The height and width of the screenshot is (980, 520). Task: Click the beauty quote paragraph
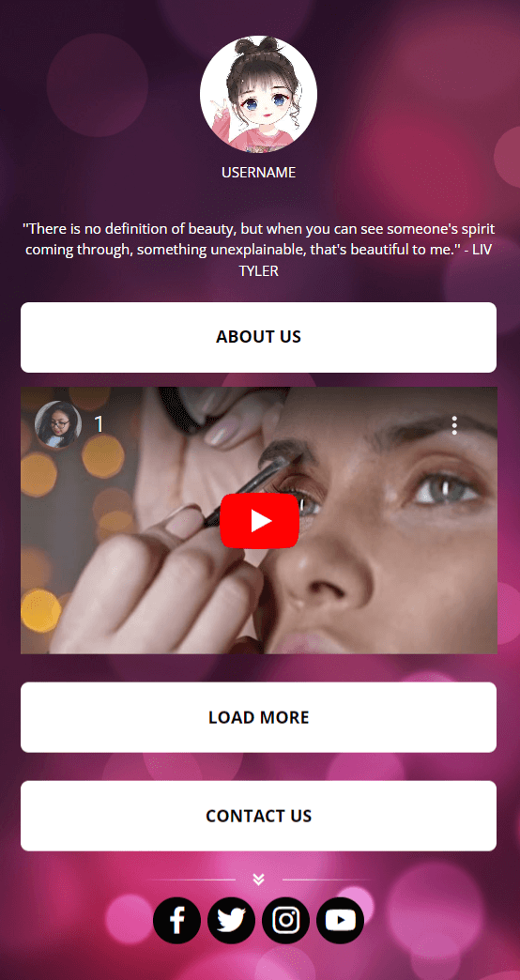[259, 250]
